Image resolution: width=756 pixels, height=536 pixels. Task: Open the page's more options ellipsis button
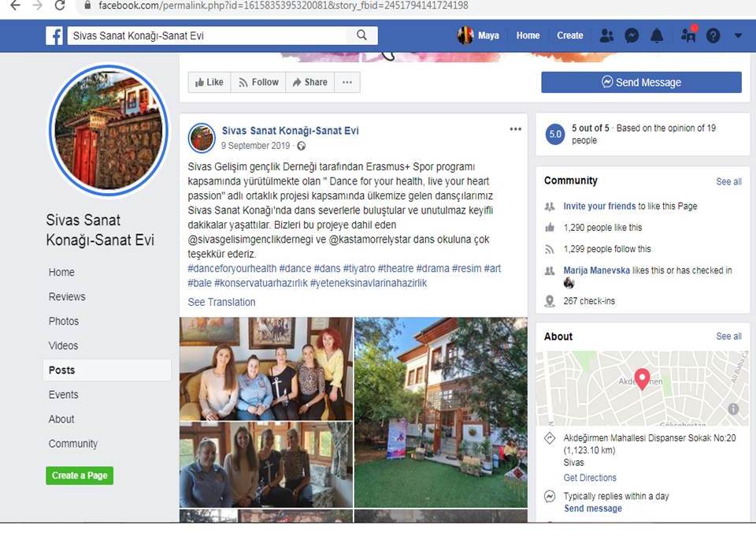tap(347, 83)
